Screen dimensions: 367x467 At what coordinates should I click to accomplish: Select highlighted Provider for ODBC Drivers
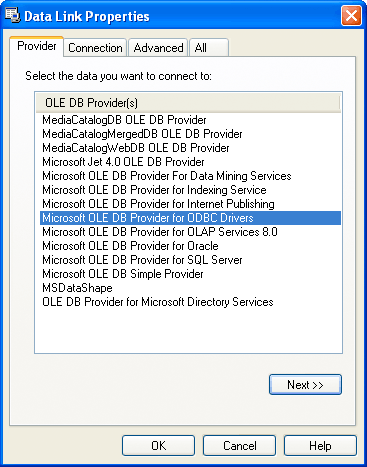(x=190, y=218)
